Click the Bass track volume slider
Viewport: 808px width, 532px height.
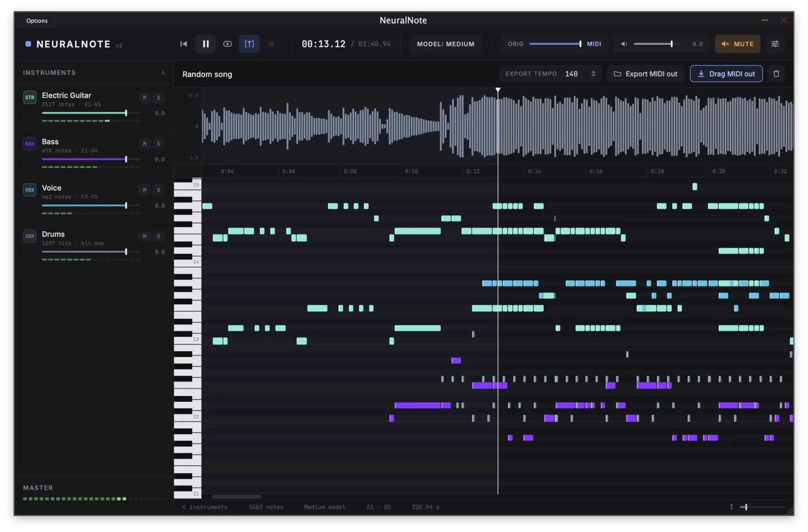92,159
